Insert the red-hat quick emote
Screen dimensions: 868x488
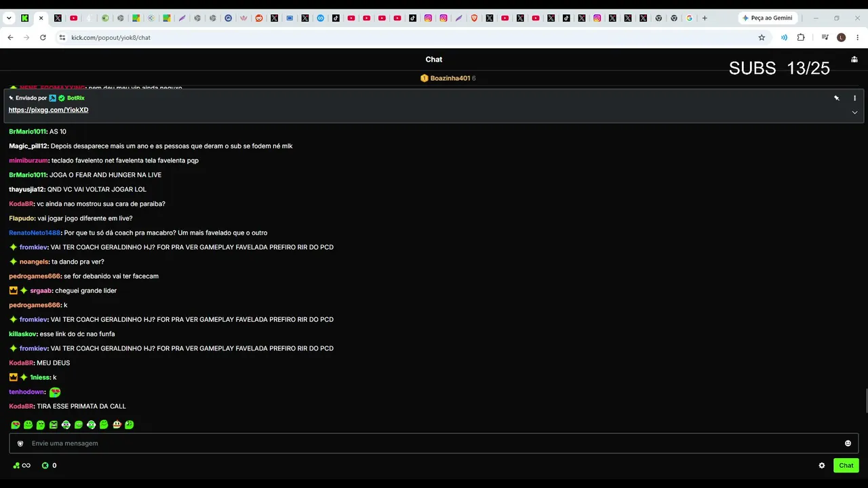coord(117,425)
